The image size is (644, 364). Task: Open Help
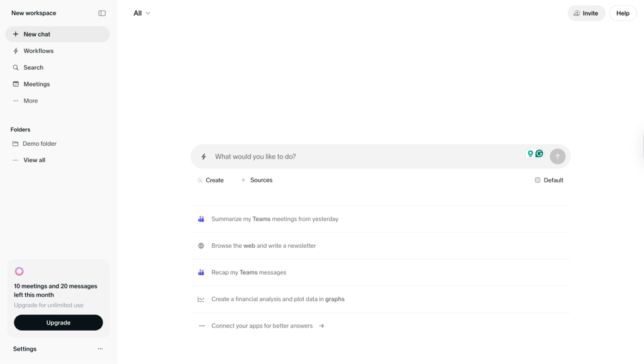tap(623, 13)
